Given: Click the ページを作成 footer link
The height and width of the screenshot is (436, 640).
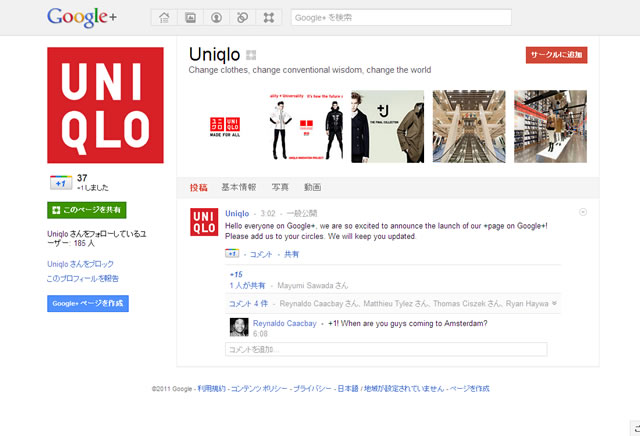Looking at the screenshot, I should coord(469,389).
